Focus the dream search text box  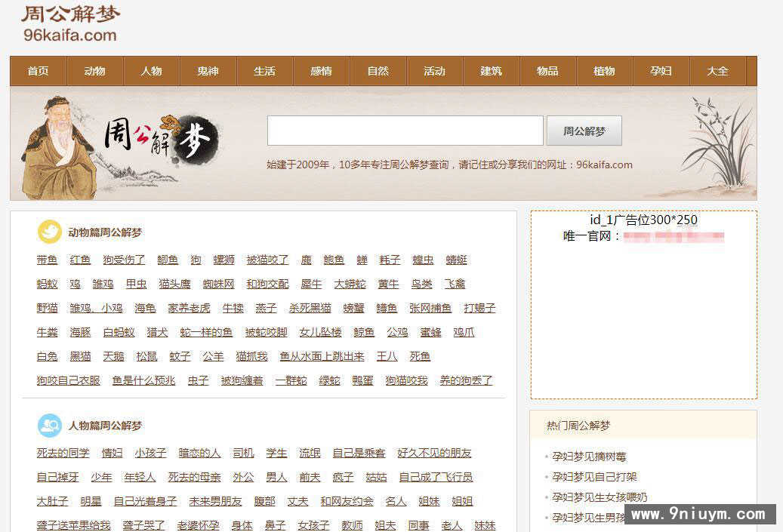(x=405, y=131)
